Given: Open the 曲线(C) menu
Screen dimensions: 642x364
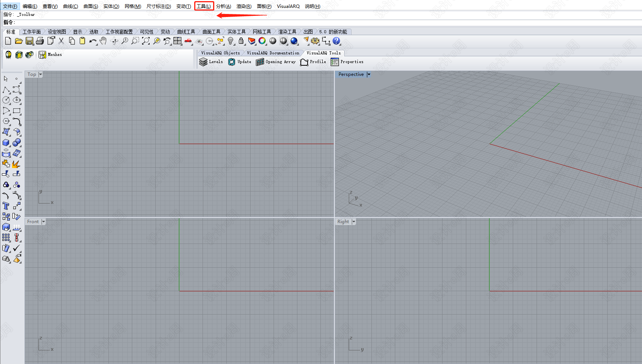Looking at the screenshot, I should [71, 6].
